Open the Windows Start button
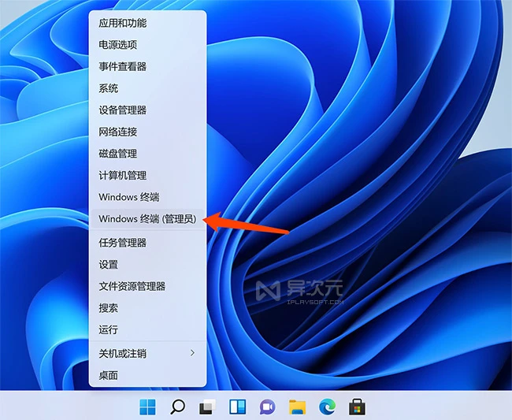512x420 pixels. click(147, 407)
